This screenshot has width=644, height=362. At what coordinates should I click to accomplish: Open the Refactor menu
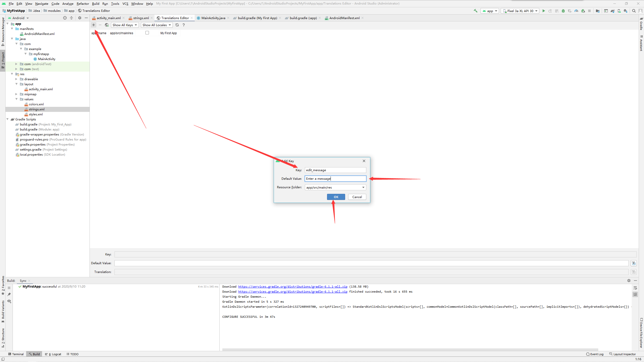[x=83, y=4]
